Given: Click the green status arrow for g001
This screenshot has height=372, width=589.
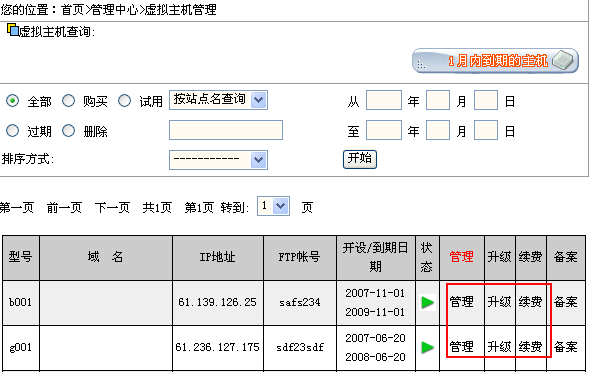Looking at the screenshot, I should pos(427,347).
